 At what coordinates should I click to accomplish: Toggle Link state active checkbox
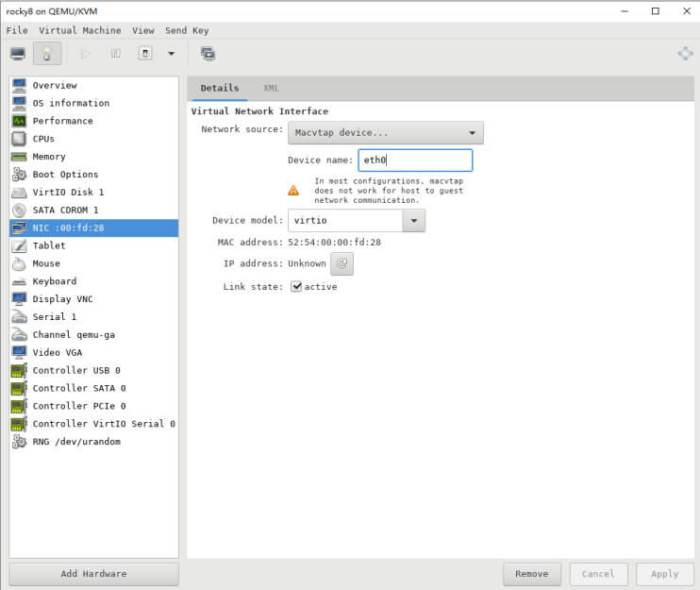click(296, 286)
